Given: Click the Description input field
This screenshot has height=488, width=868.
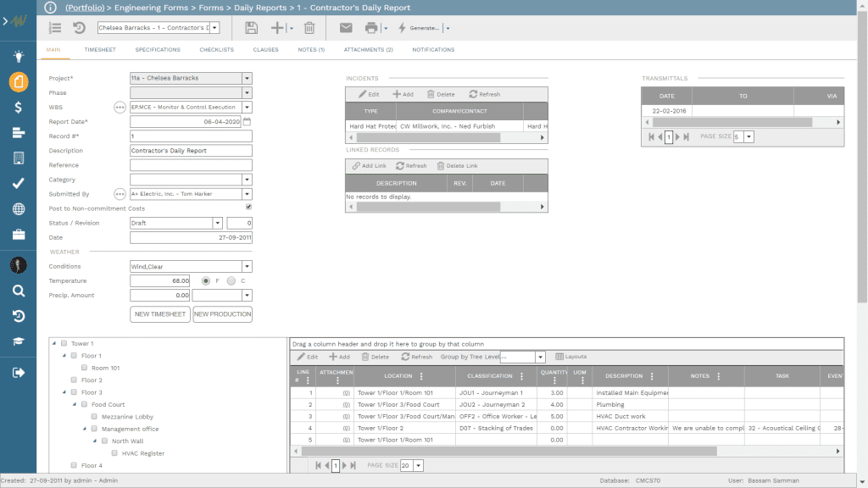Looking at the screenshot, I should point(191,151).
